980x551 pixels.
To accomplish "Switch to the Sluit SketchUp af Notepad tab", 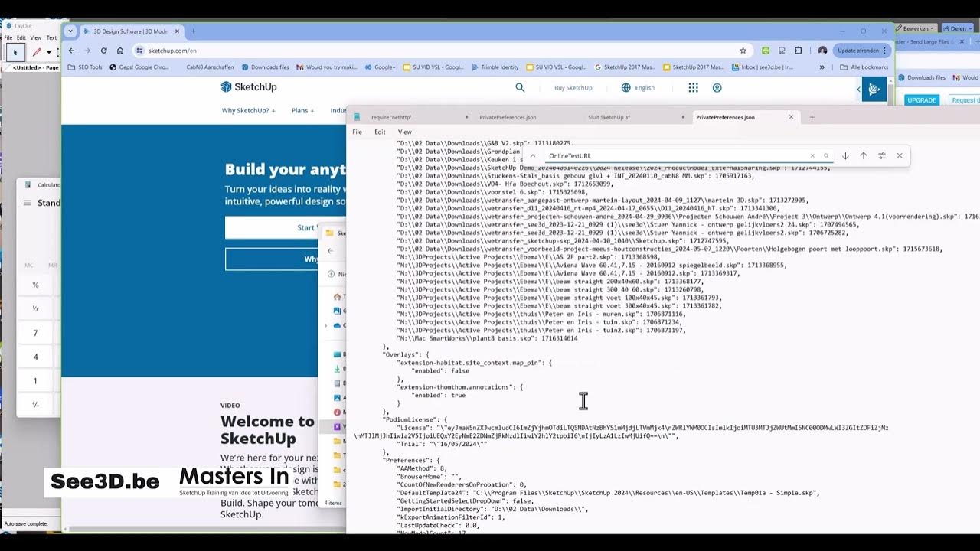I will pos(609,117).
